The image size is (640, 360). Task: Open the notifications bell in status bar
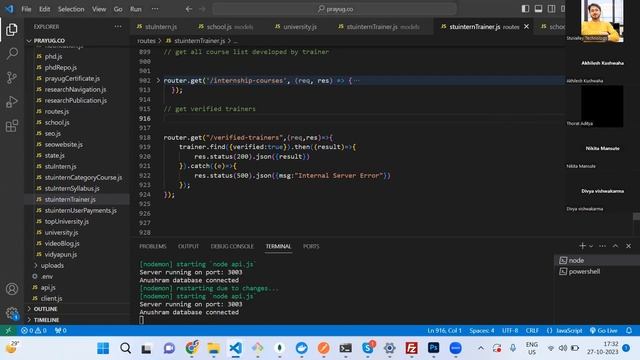pyautogui.click(x=629, y=330)
